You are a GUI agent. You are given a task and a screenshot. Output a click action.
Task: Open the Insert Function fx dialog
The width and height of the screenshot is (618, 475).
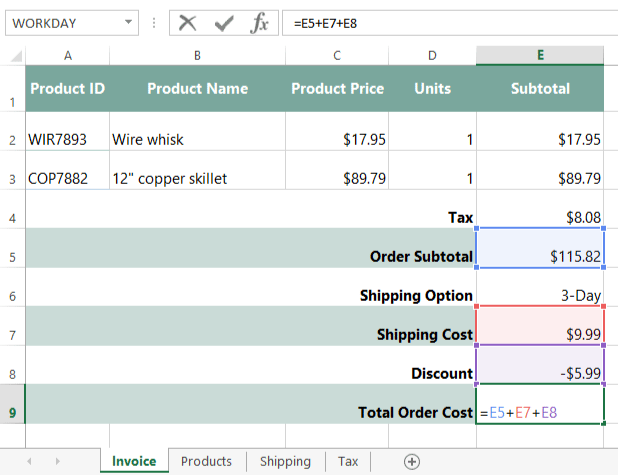(x=258, y=22)
